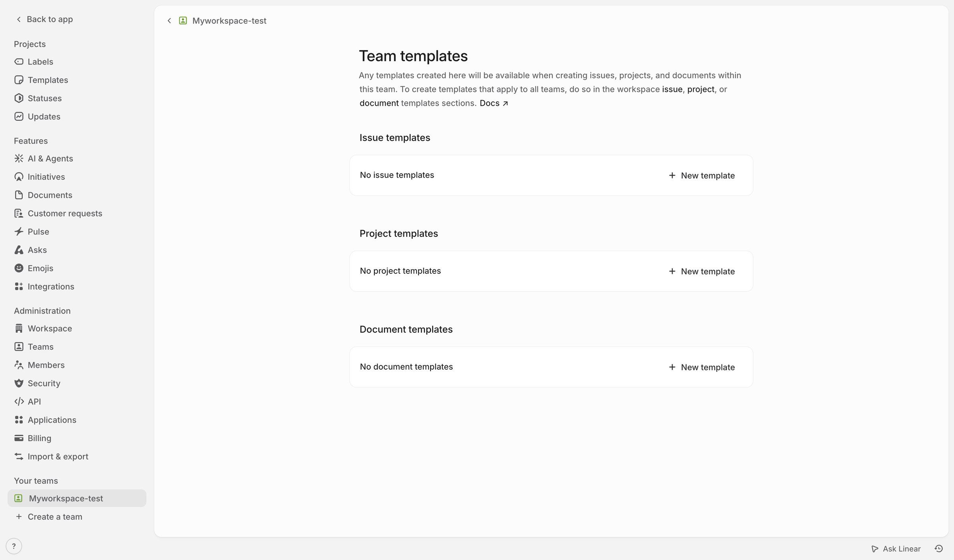This screenshot has width=954, height=560.
Task: Go back via Back to app
Action: coord(44,19)
